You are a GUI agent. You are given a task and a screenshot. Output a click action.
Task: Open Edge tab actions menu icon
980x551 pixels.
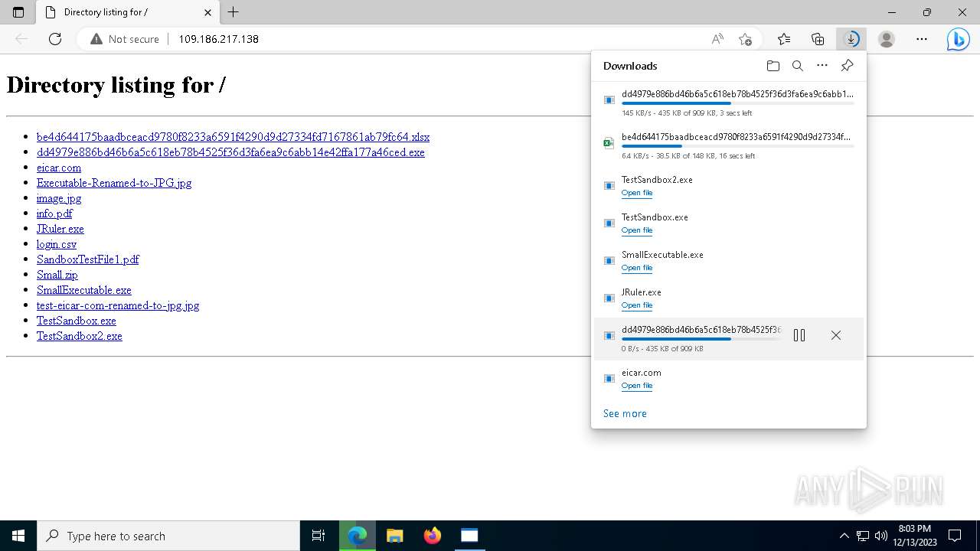pos(18,12)
